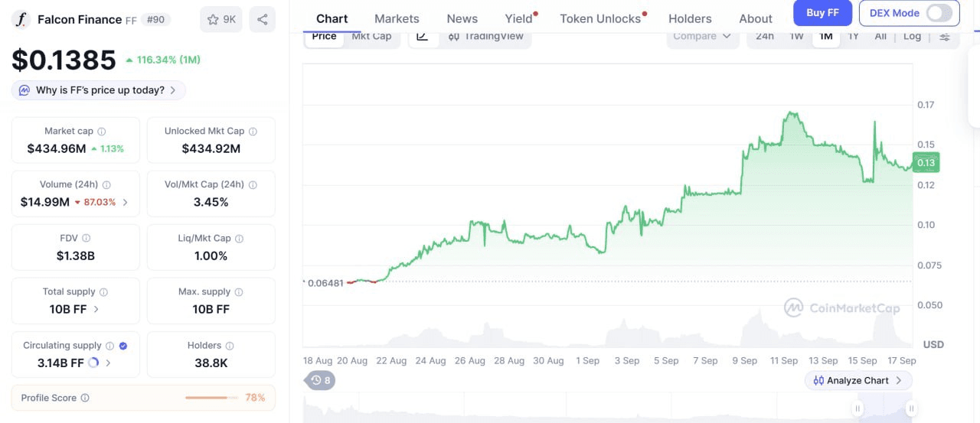Open info icon next to Total supply
Image resolution: width=980 pixels, height=423 pixels.
(x=104, y=292)
